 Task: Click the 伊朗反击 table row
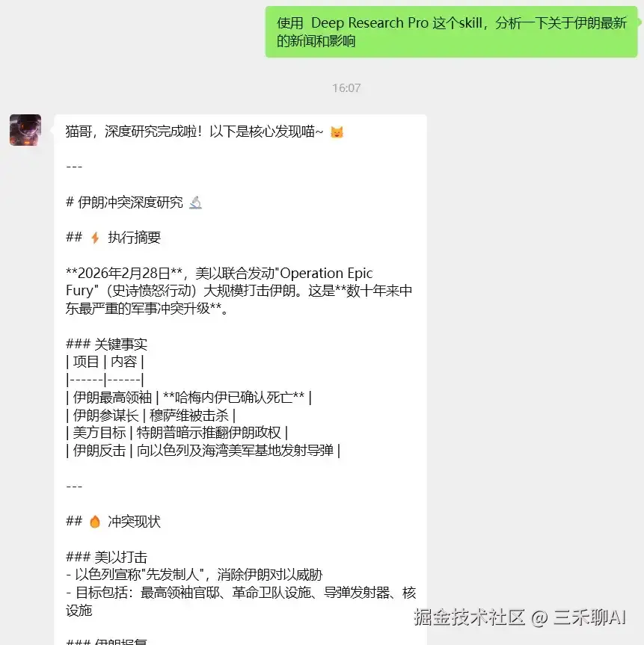pyautogui.click(x=203, y=451)
